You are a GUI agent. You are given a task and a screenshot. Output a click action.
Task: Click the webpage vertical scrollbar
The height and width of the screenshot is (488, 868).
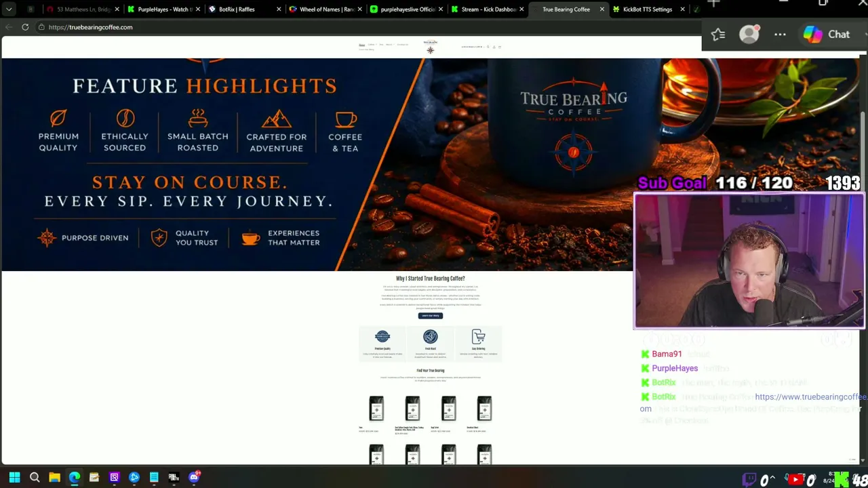(863, 258)
